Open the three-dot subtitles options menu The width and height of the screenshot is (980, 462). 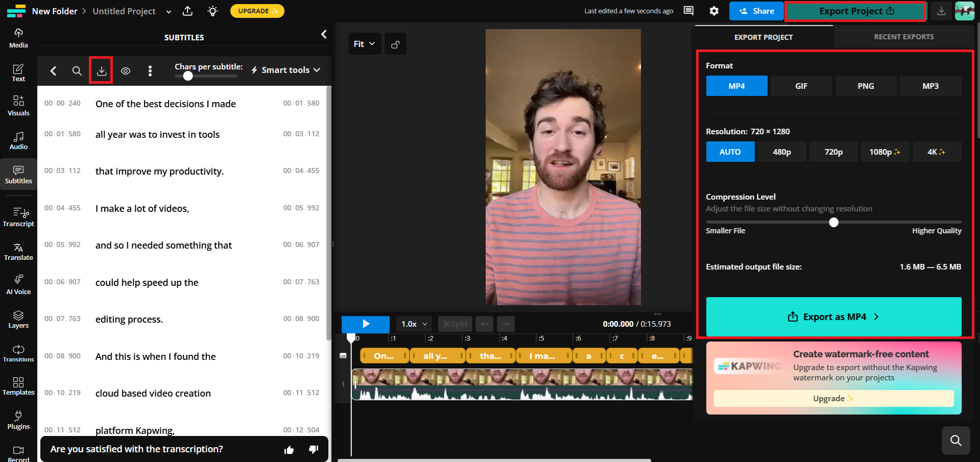150,70
